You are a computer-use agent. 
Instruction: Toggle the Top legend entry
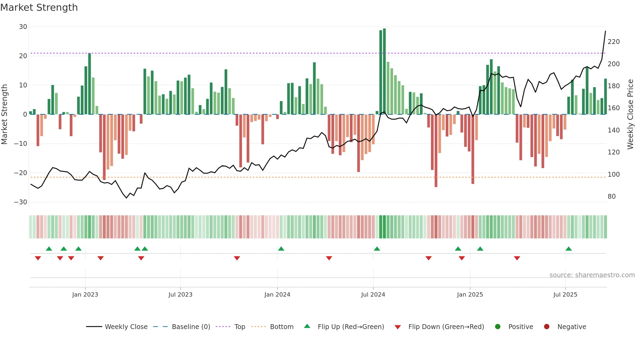(x=230, y=327)
